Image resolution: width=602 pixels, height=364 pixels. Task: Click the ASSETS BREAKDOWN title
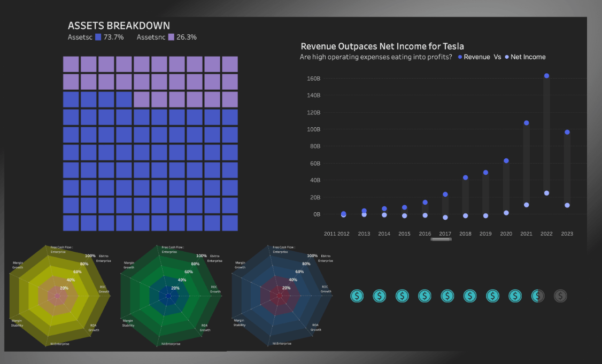[119, 25]
